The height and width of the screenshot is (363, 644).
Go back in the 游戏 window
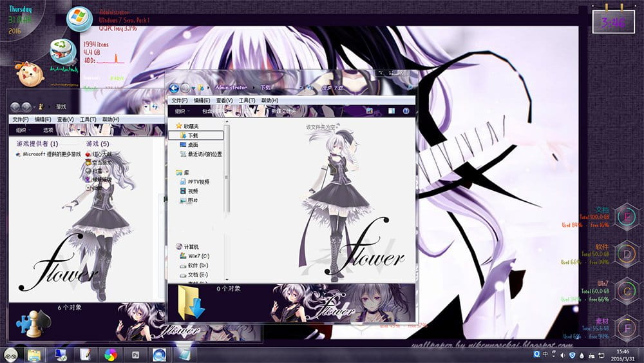coord(15,107)
